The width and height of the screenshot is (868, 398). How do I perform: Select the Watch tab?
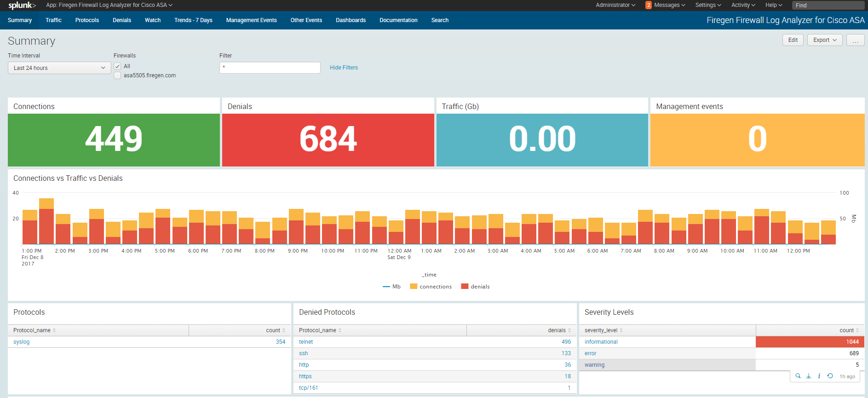[x=153, y=20]
